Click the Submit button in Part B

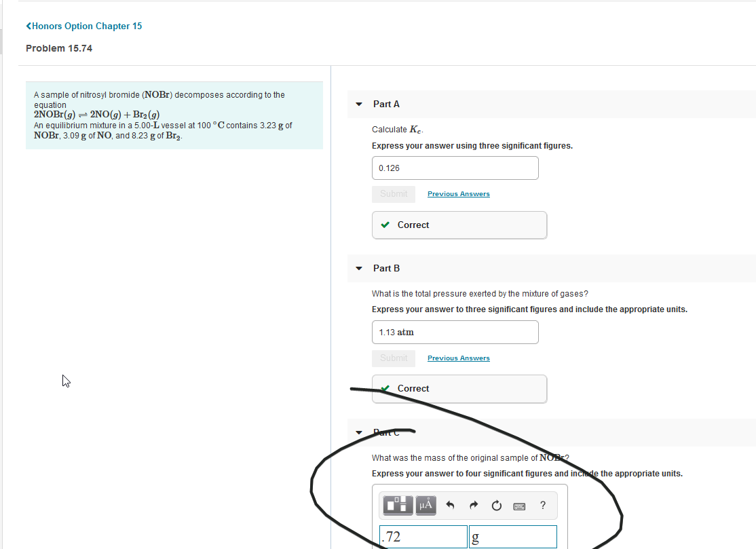393,358
